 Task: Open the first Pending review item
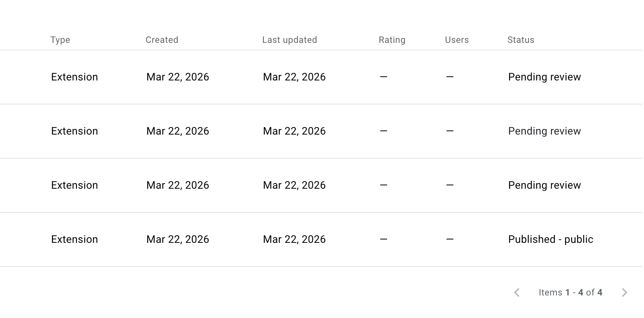tap(544, 77)
